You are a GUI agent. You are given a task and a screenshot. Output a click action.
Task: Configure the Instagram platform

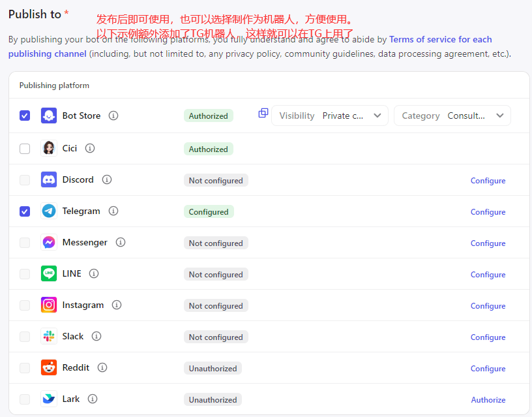[x=488, y=306]
